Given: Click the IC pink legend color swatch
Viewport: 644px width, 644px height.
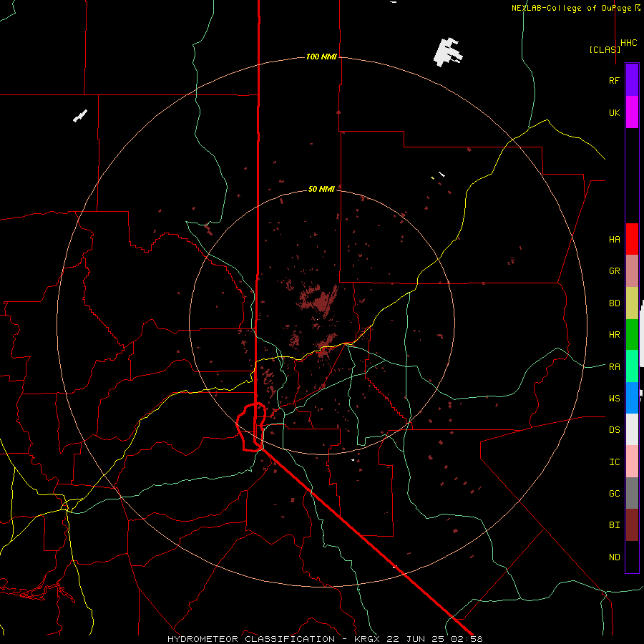Looking at the screenshot, I should [x=632, y=462].
